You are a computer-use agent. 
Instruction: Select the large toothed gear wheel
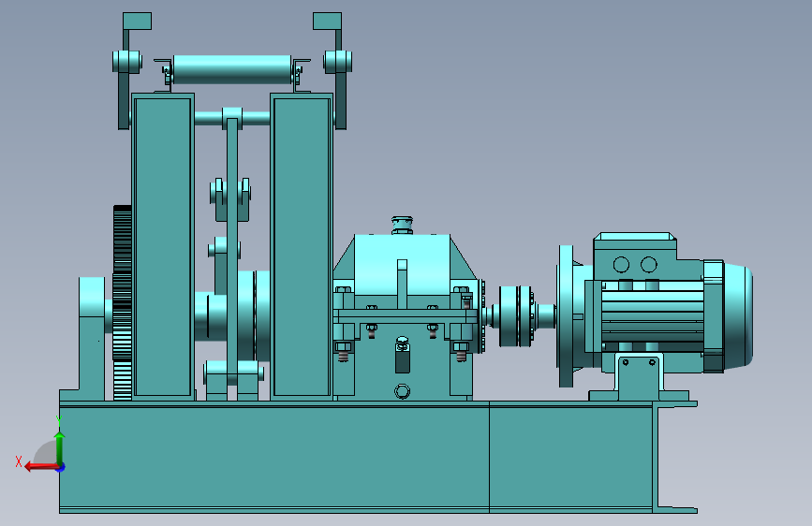[x=122, y=303]
